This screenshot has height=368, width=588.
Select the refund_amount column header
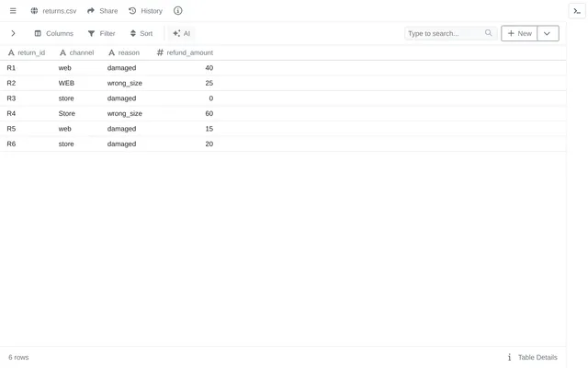tap(185, 52)
